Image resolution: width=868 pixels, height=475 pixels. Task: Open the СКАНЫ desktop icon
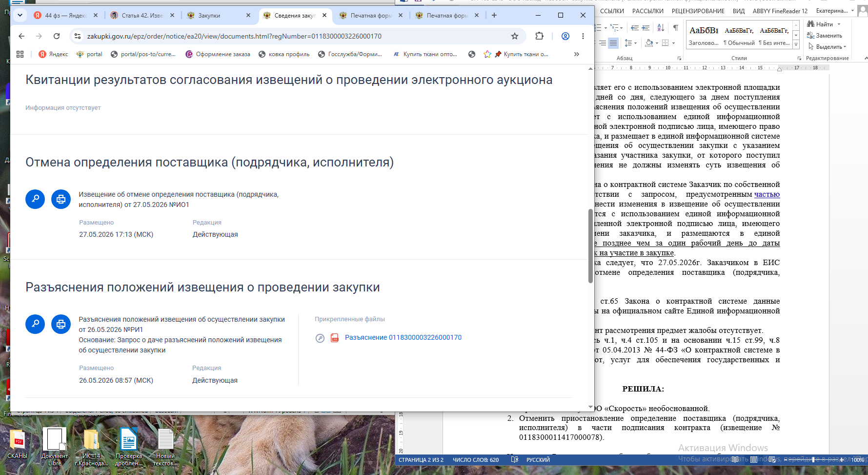pos(17,445)
